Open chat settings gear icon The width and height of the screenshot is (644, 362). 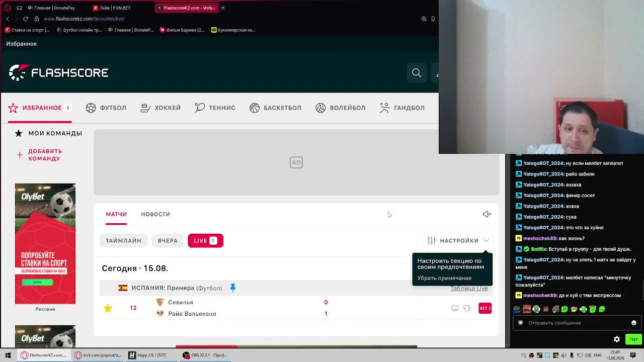click(x=617, y=339)
